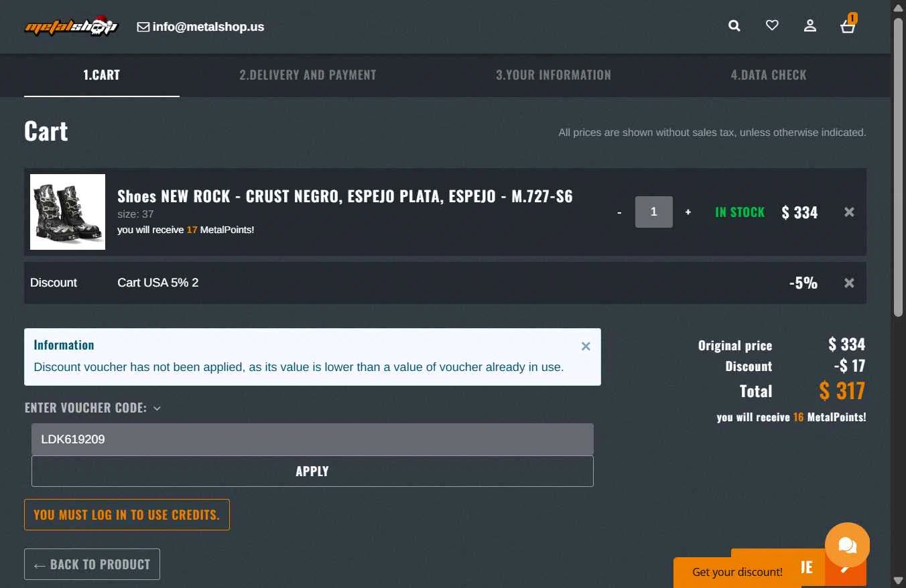Click the -$ 17 discount amount

coord(850,366)
